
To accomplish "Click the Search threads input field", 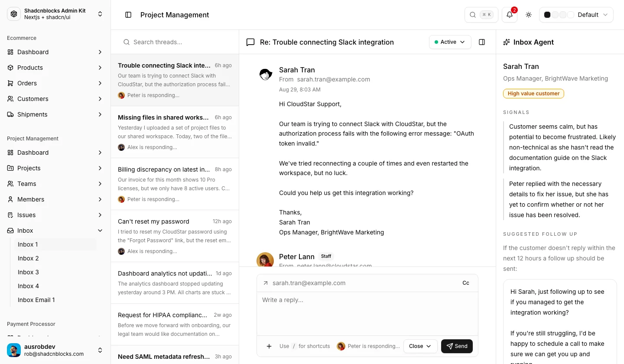I will tap(175, 42).
